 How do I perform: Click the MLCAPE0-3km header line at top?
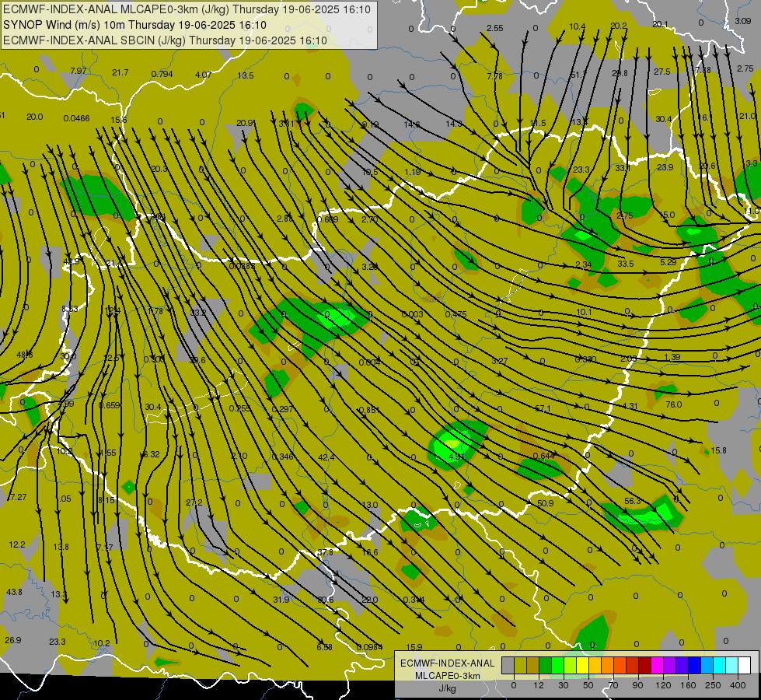[187, 9]
